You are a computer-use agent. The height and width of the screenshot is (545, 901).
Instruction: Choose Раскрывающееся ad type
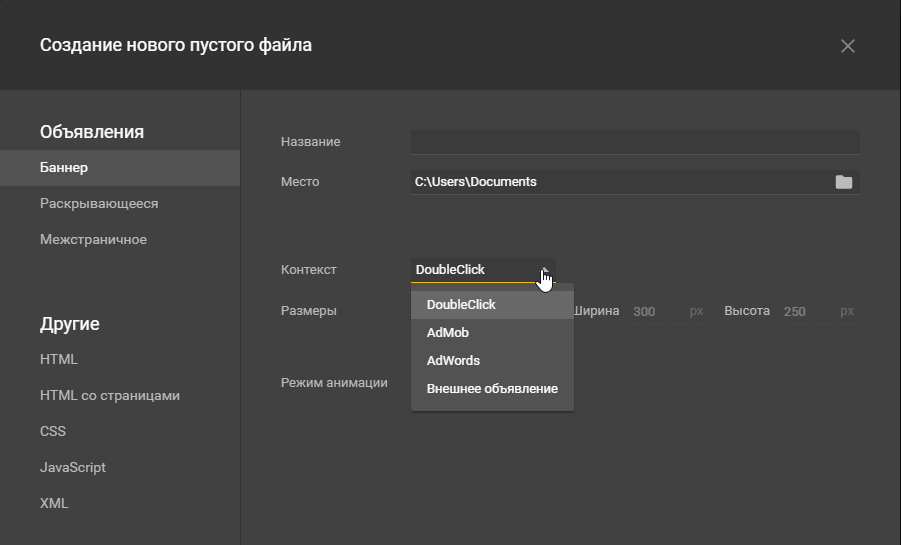99,204
